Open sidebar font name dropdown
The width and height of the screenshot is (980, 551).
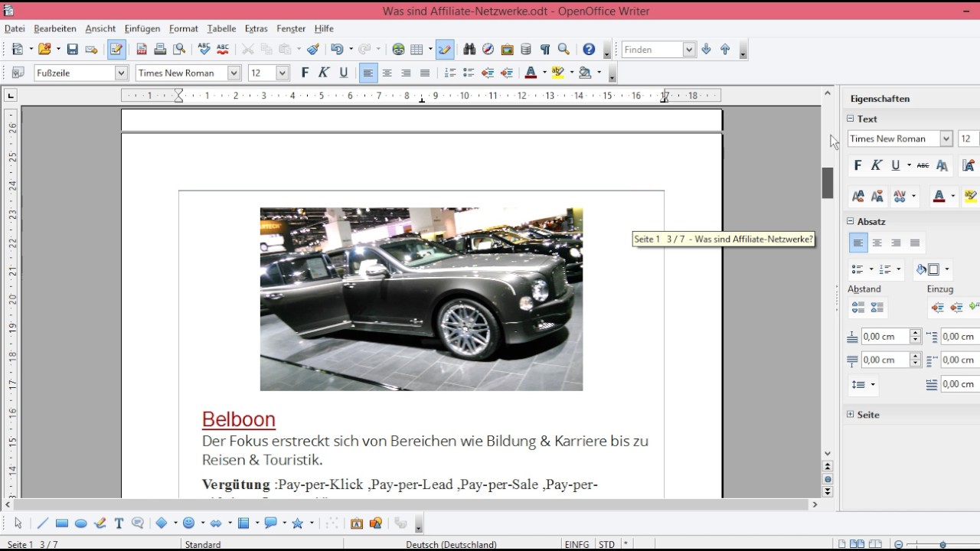pos(946,139)
